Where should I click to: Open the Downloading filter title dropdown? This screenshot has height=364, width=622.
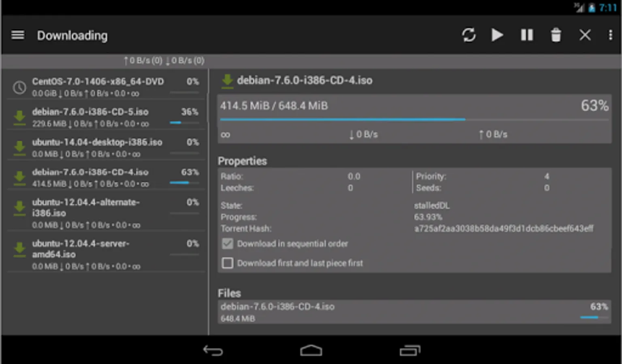72,36
